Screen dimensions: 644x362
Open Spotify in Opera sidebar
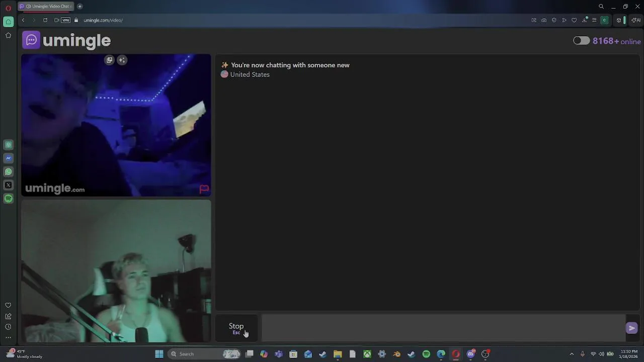point(8,199)
